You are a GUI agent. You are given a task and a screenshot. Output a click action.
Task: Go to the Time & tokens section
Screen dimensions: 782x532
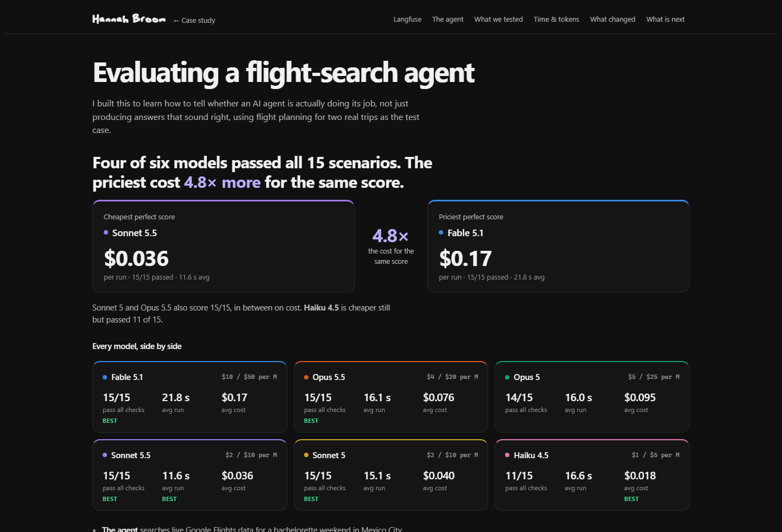[557, 20]
